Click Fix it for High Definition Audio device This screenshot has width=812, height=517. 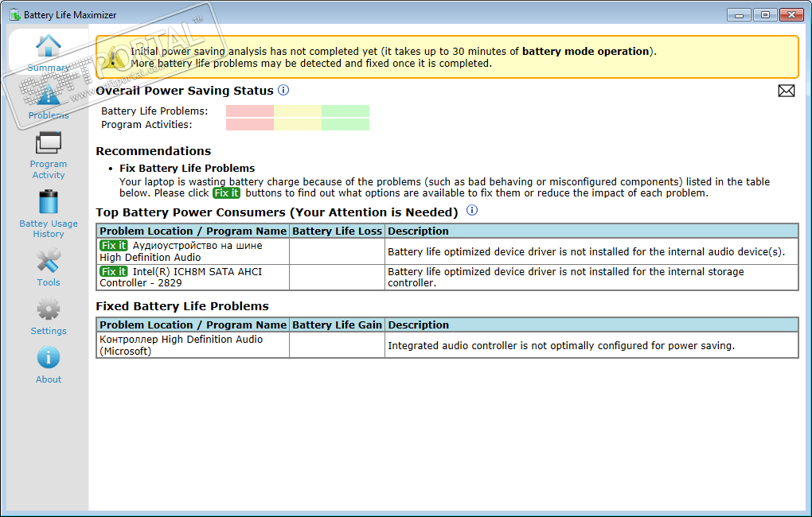[113, 245]
